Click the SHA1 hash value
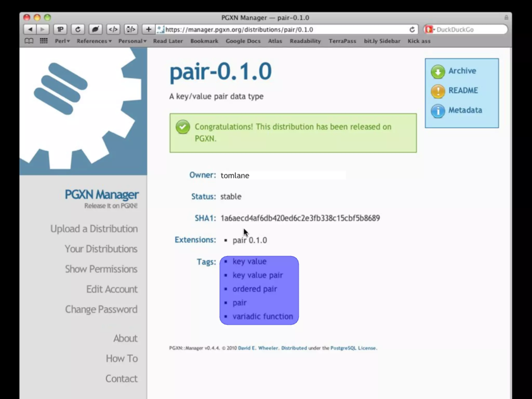The height and width of the screenshot is (399, 532). pos(300,218)
